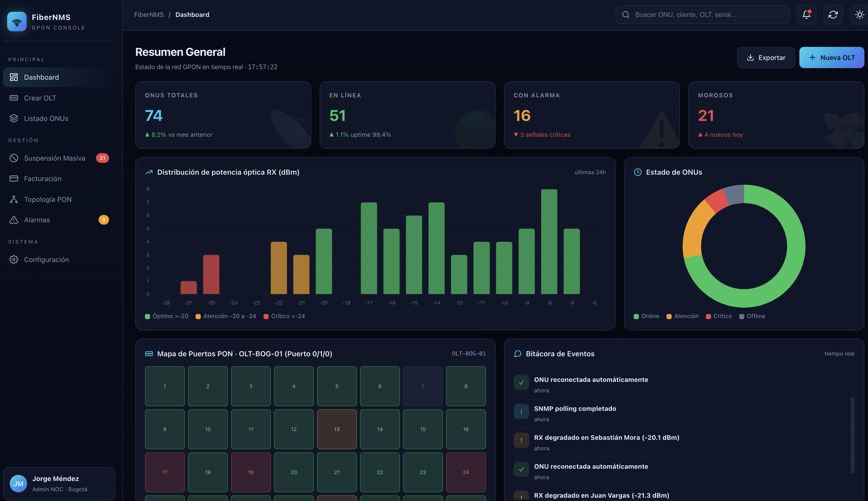Click the Crear OLT device icon

point(14,98)
